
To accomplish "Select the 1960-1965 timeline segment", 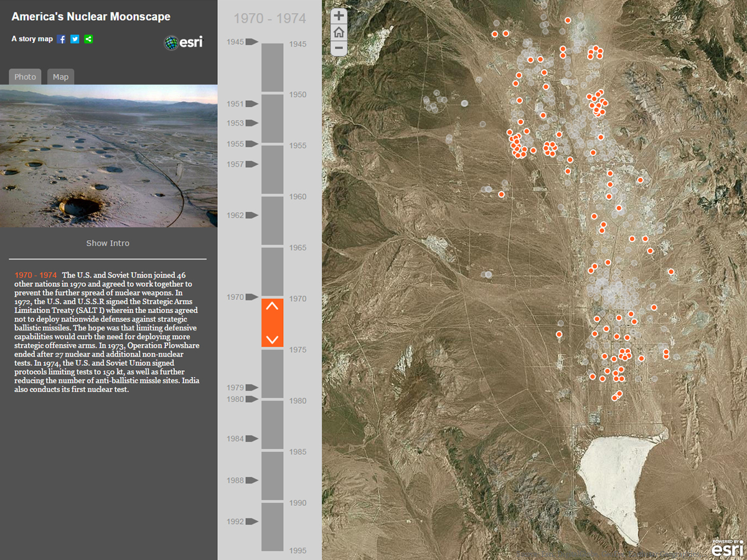I will coord(272,221).
